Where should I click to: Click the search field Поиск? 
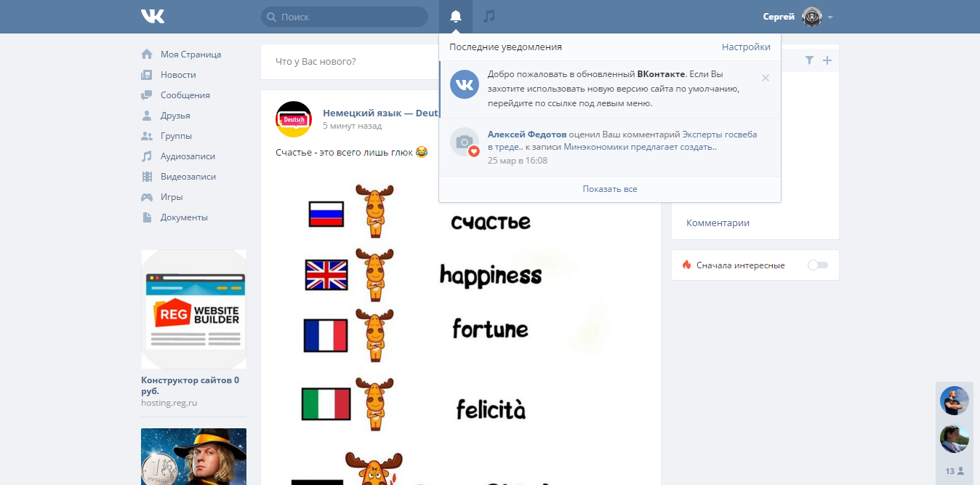pos(345,17)
